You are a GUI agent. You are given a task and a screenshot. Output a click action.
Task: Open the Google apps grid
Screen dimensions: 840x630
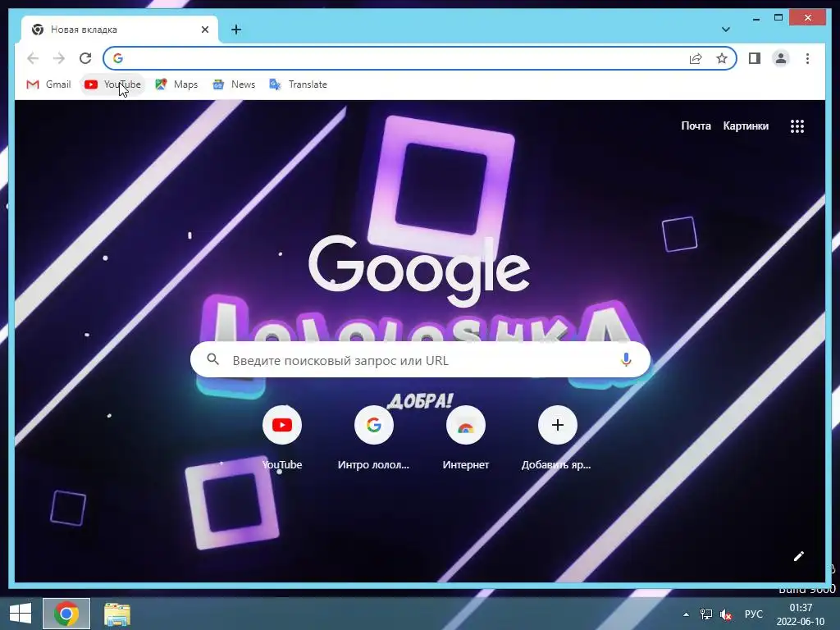[797, 126]
